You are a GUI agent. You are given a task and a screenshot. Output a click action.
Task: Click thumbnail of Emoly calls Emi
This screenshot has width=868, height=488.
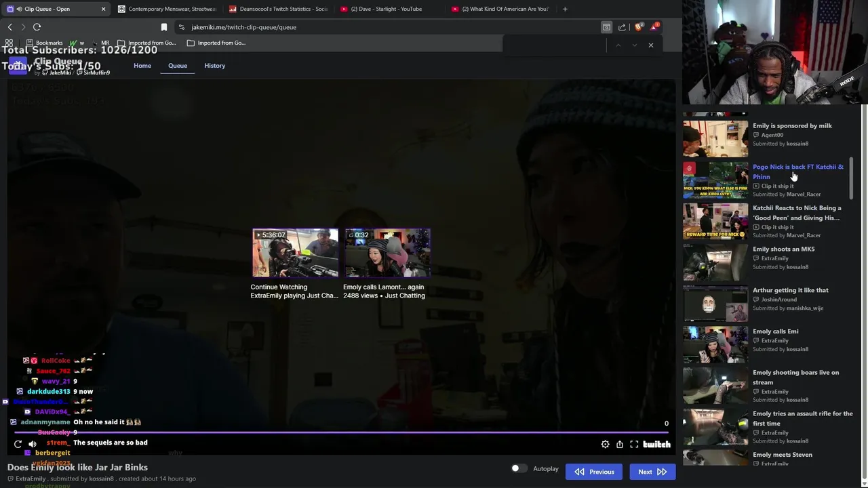pyautogui.click(x=715, y=344)
